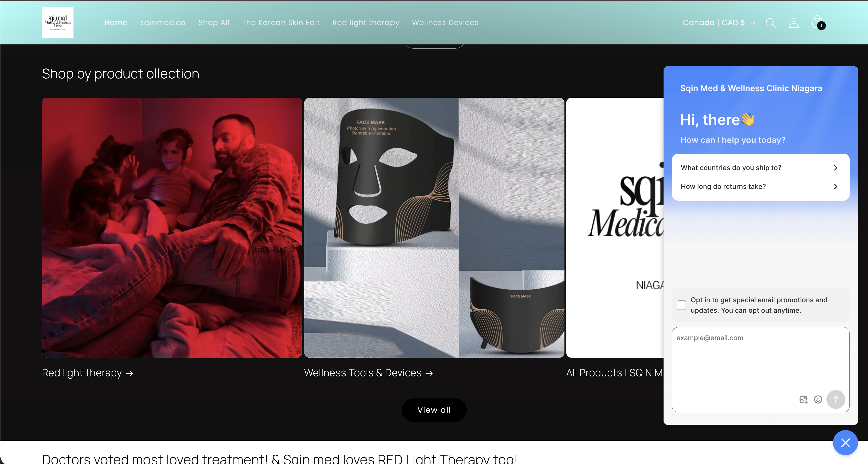Expand the Canada | CAD $ country selector

click(x=719, y=22)
